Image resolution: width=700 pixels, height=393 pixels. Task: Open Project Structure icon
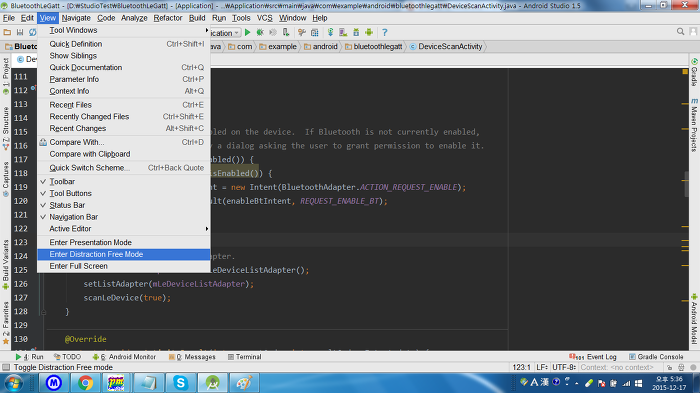click(x=315, y=32)
